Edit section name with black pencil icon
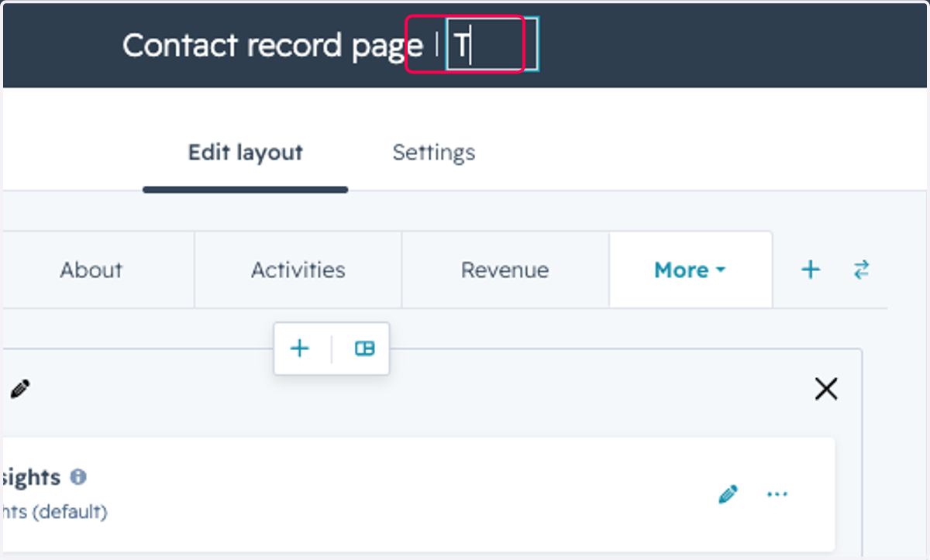 click(20, 388)
